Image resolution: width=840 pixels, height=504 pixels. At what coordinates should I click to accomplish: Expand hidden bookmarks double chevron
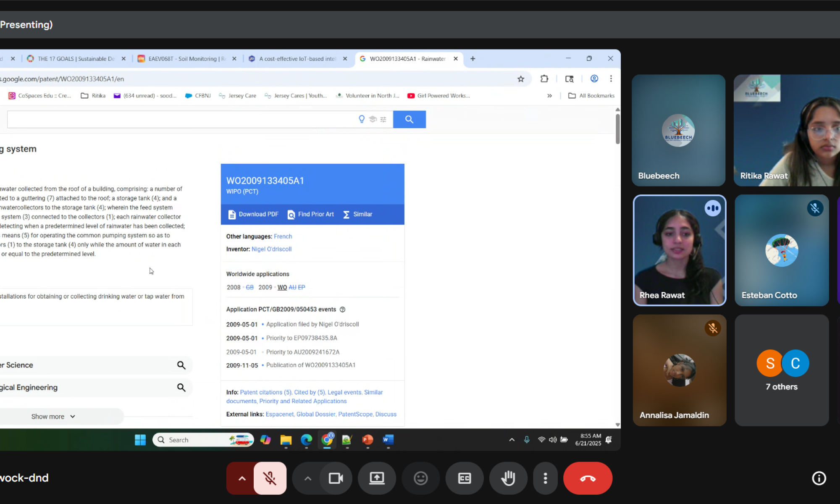(549, 96)
